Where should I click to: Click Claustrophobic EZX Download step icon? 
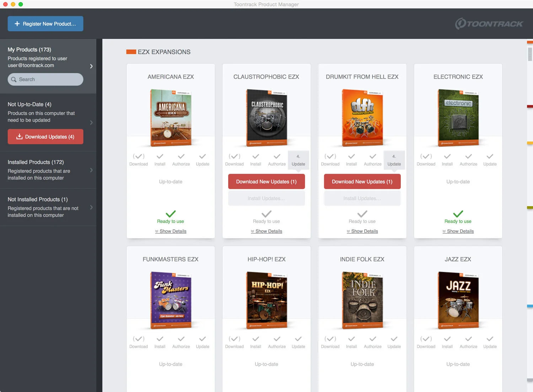pyautogui.click(x=235, y=156)
